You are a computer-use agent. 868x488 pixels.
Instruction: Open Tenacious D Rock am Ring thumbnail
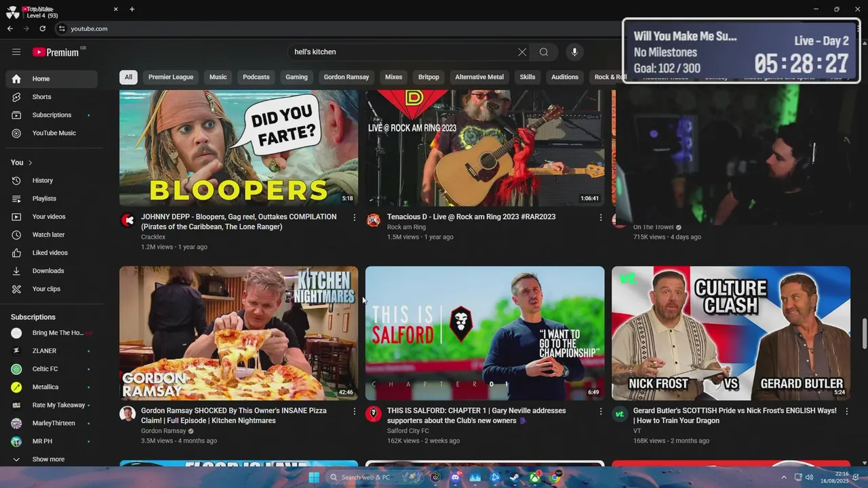pyautogui.click(x=485, y=148)
